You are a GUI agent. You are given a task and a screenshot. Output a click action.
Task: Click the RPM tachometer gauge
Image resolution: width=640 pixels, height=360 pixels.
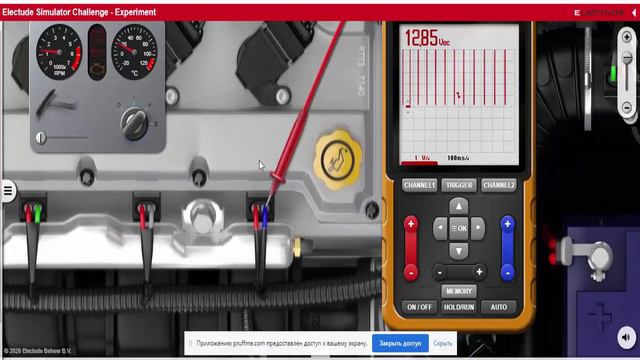tap(59, 52)
